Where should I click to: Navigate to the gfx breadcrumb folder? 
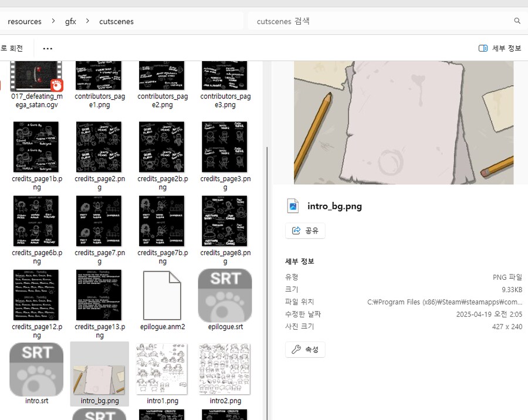[70, 21]
